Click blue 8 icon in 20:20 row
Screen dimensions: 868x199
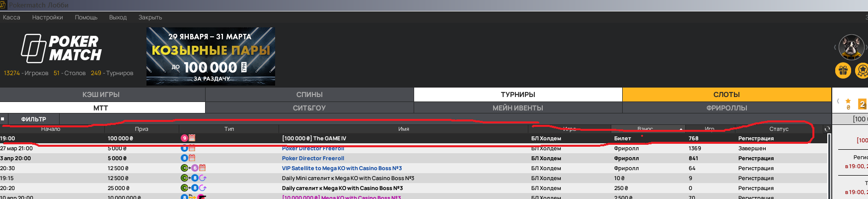click(195, 188)
